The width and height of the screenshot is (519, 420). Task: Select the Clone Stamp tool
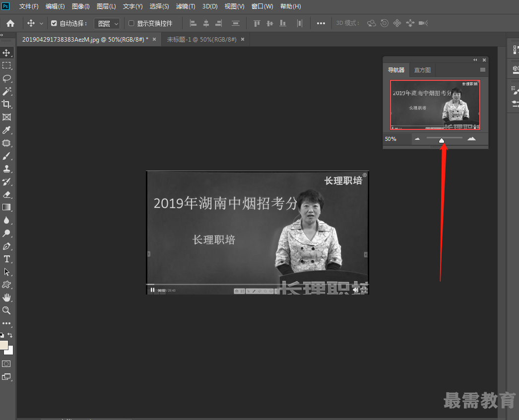tap(6, 169)
